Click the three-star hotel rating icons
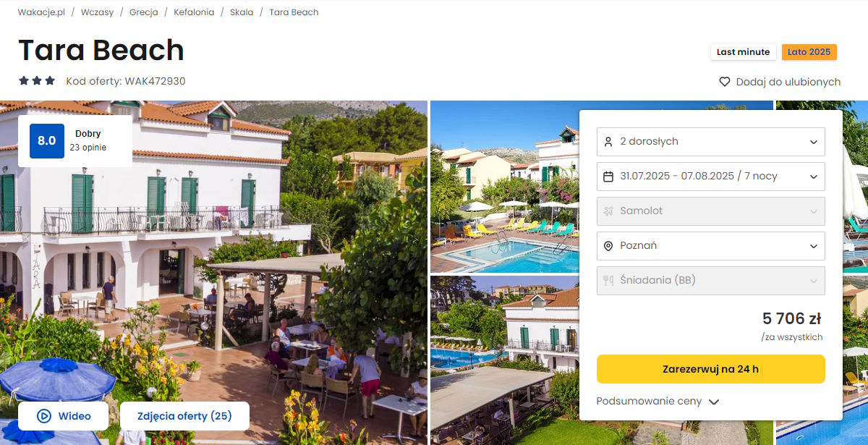 [x=37, y=81]
